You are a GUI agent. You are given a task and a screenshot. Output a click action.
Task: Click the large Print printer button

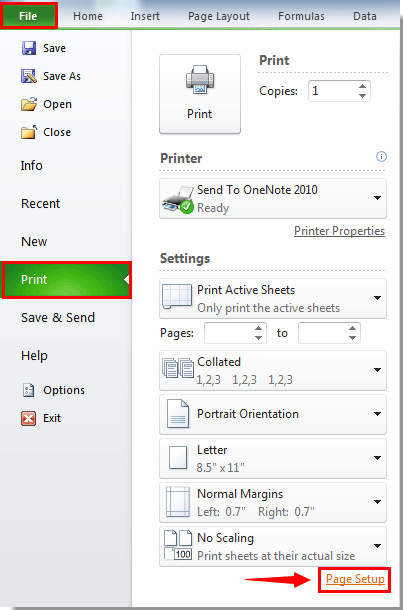(200, 94)
